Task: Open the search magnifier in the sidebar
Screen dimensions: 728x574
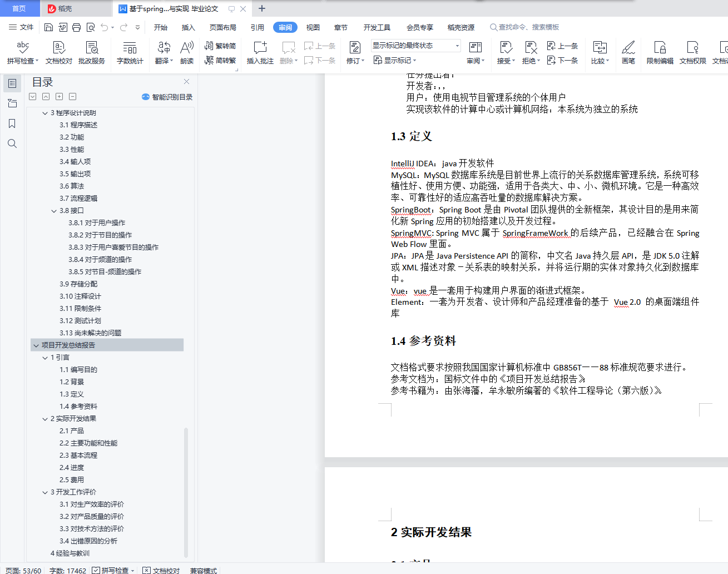Action: [12, 143]
